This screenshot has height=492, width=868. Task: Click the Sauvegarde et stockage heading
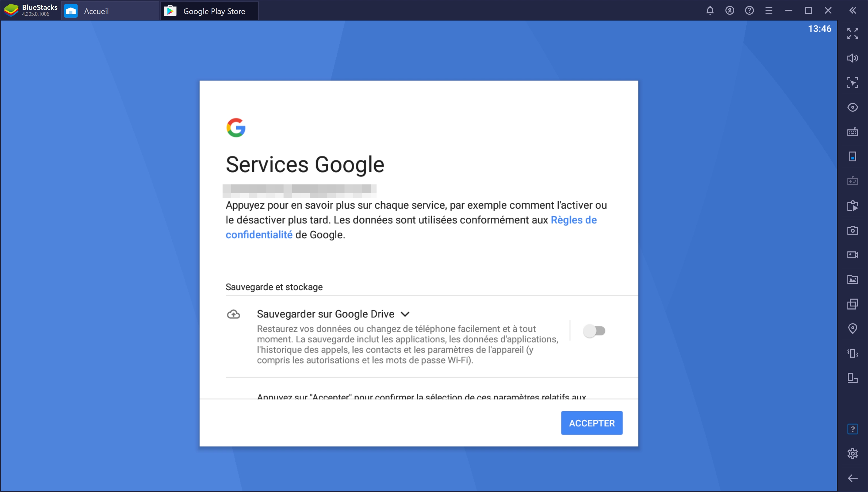pos(274,287)
